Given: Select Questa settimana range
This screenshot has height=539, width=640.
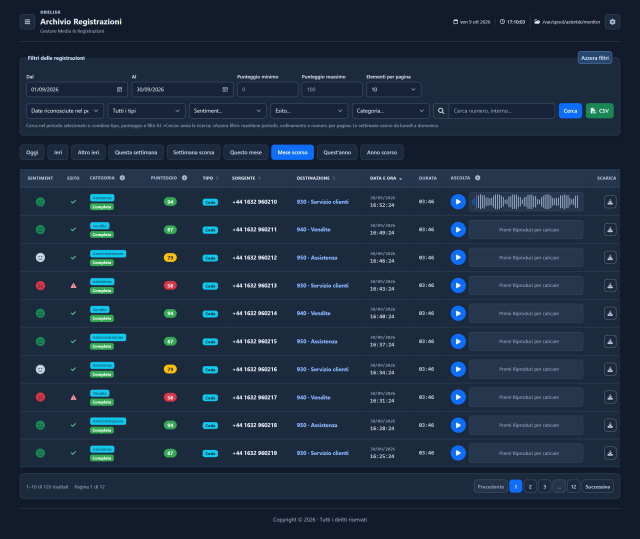Looking at the screenshot, I should 136,153.
